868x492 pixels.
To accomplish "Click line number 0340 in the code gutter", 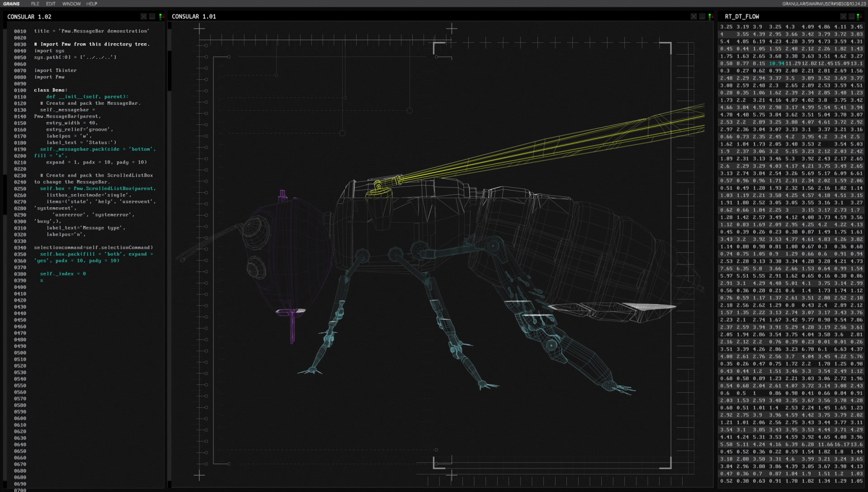I will tap(20, 248).
